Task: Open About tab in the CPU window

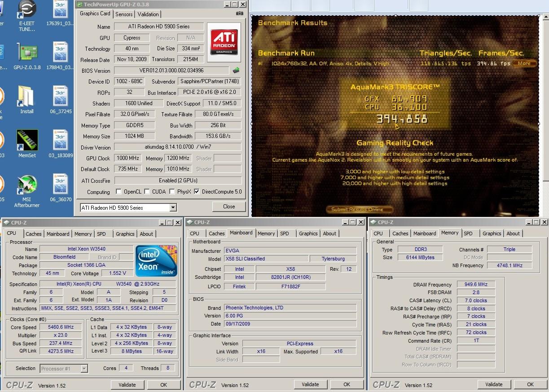Action: [146, 234]
